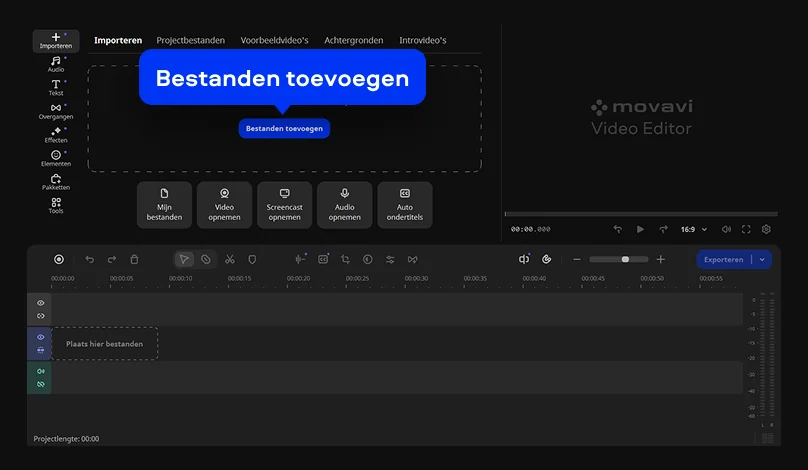The width and height of the screenshot is (808, 470).
Task: Click the timeline zoom slider
Action: (618, 259)
